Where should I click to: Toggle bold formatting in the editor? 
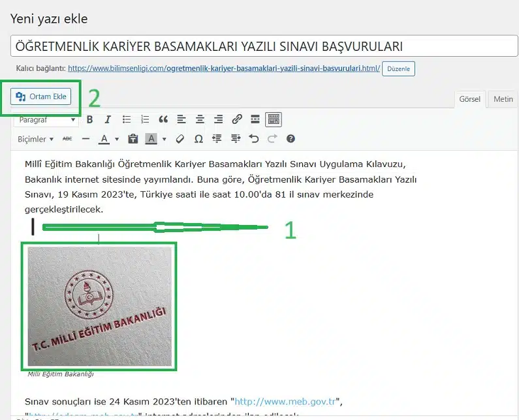point(89,119)
